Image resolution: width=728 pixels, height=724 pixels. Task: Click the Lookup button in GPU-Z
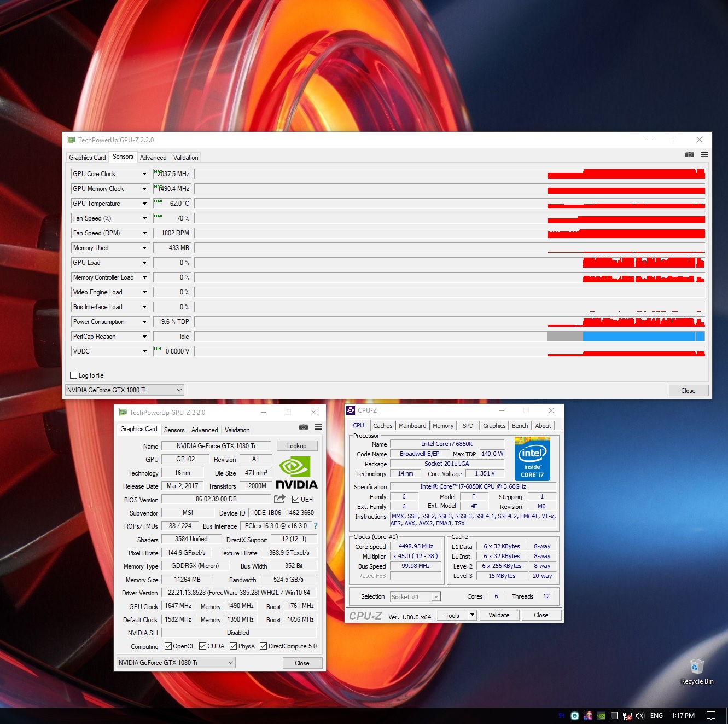(297, 446)
